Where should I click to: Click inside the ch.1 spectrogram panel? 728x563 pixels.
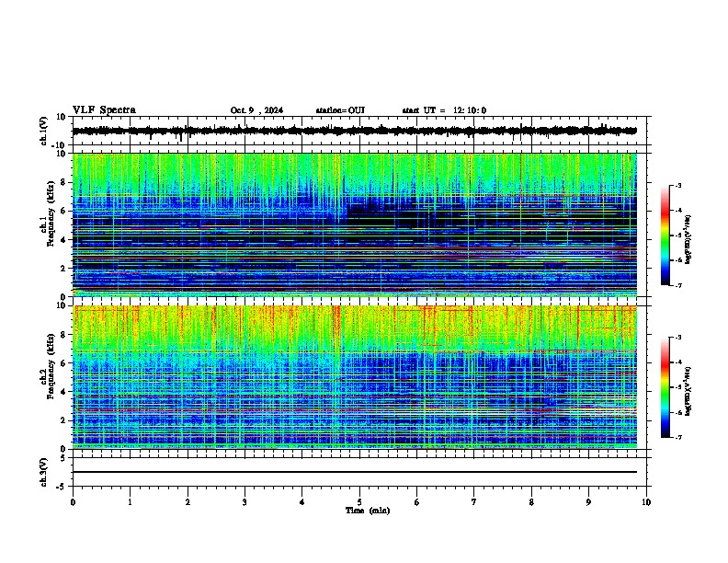355,224
